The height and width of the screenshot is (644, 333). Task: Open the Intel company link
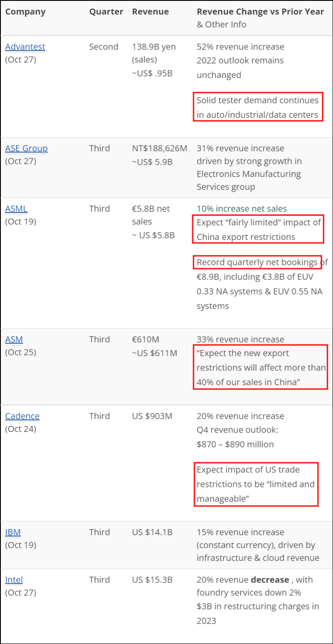14,579
